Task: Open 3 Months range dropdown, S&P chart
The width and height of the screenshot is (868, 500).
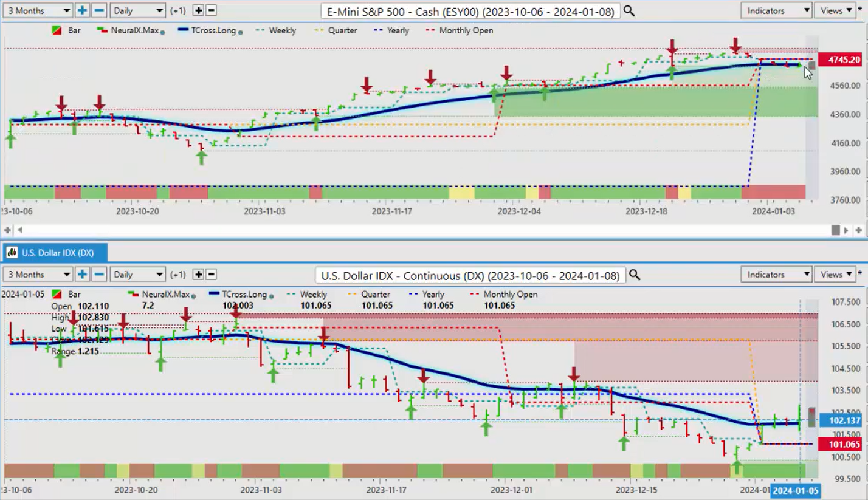Action: [38, 10]
